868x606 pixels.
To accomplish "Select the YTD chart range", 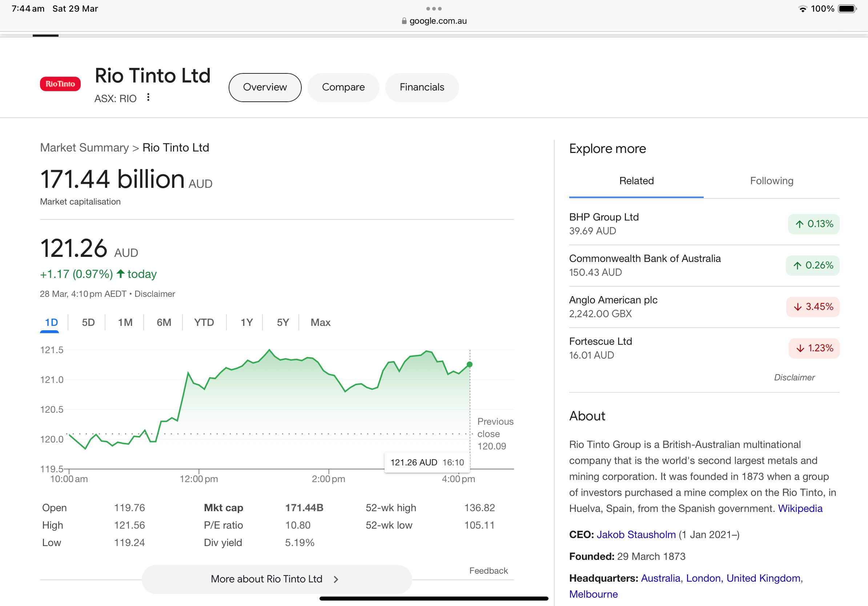I will [x=204, y=322].
